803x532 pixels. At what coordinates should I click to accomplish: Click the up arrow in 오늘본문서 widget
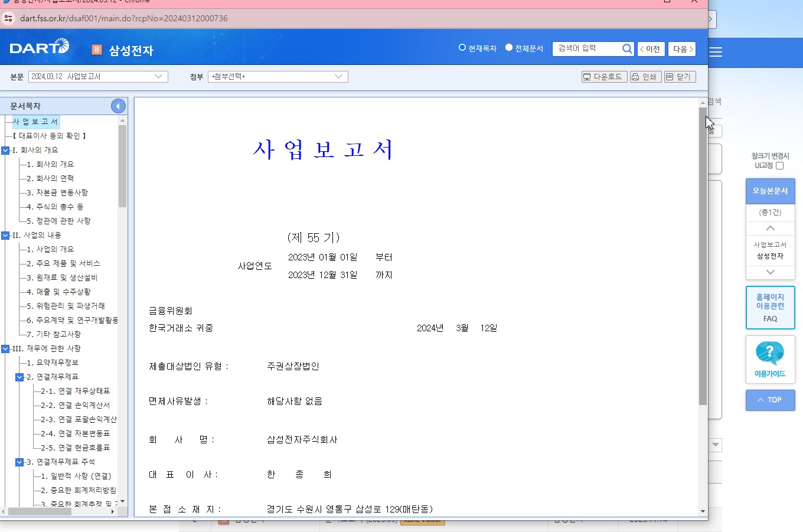[x=770, y=229]
